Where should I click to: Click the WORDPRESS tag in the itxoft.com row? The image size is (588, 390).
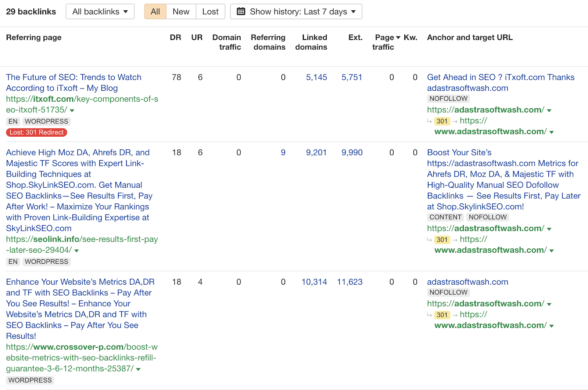pyautogui.click(x=46, y=121)
